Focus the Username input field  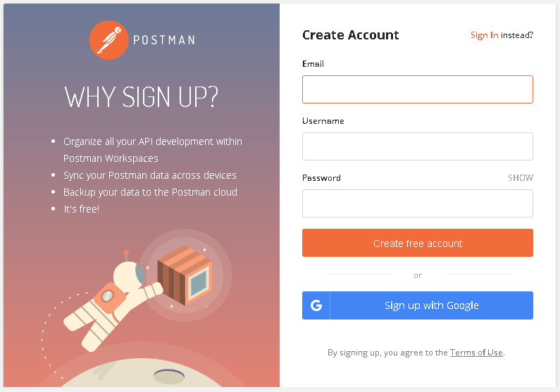pos(418,146)
